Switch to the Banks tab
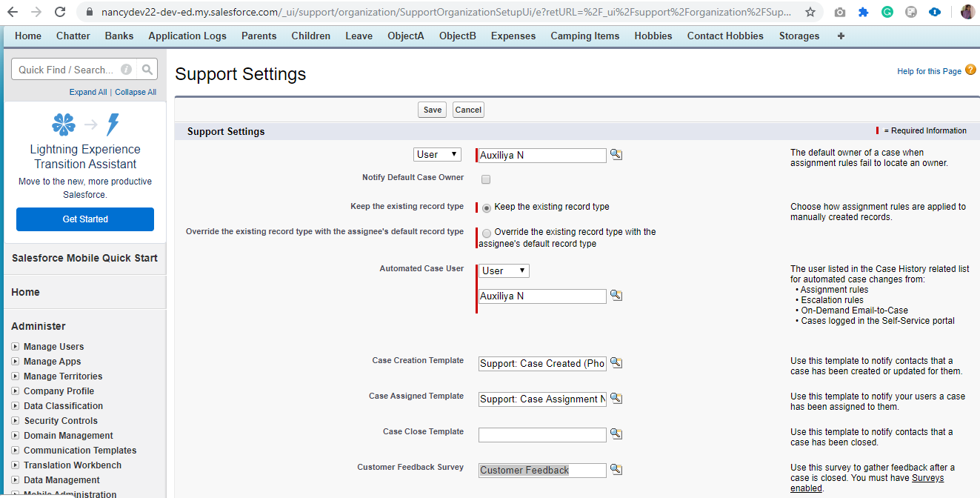980x498 pixels. click(x=119, y=36)
